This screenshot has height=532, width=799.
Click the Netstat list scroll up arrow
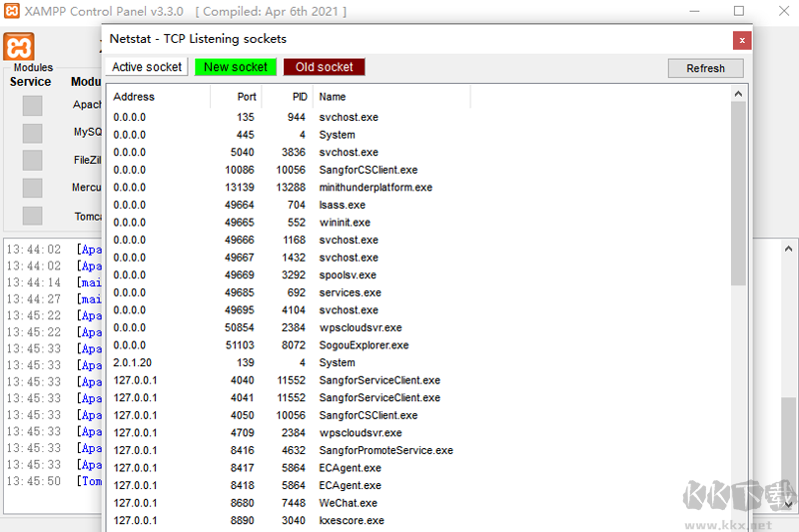click(738, 94)
